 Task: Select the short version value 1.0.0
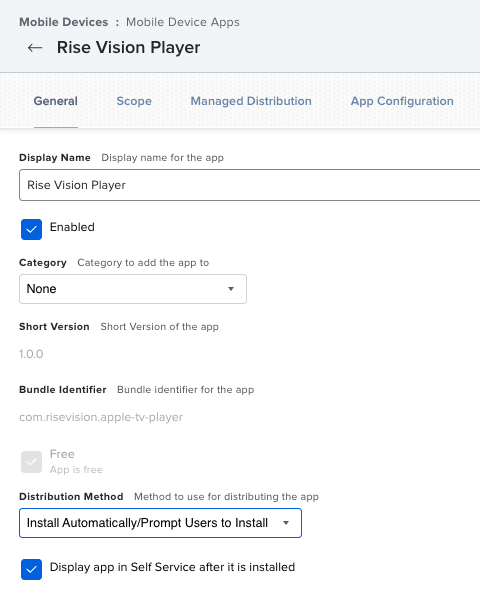[31, 354]
